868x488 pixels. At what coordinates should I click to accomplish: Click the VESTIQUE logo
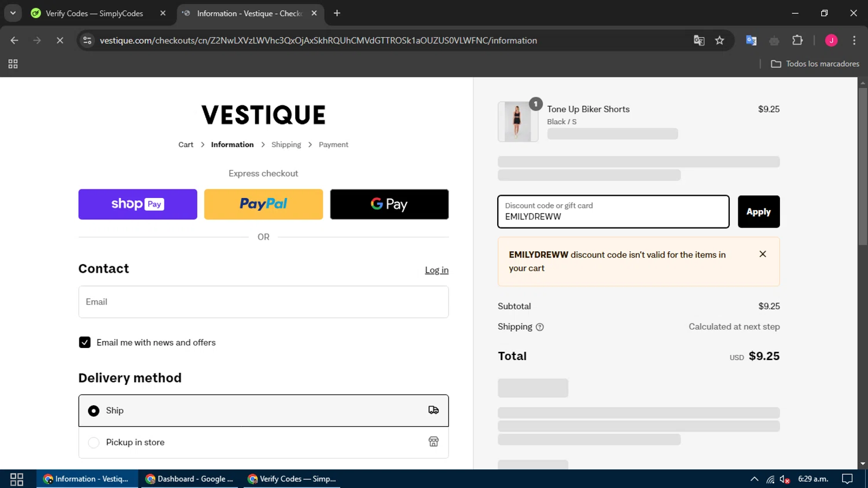263,115
